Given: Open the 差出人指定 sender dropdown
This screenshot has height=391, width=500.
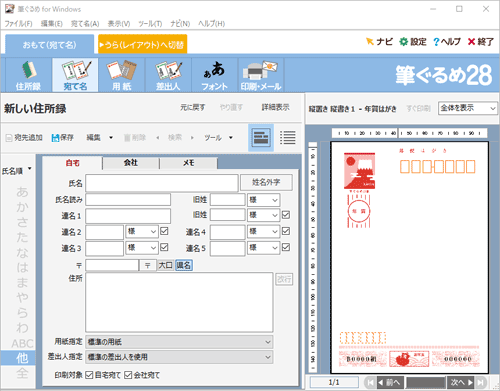Looking at the screenshot, I should (x=179, y=357).
